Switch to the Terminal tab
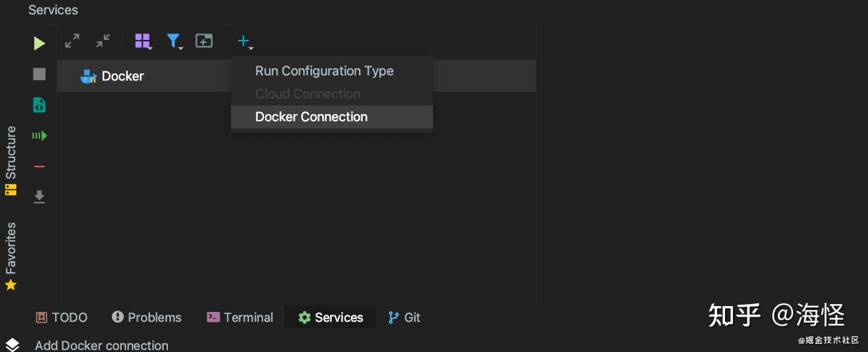The width and height of the screenshot is (868, 352). (239, 317)
